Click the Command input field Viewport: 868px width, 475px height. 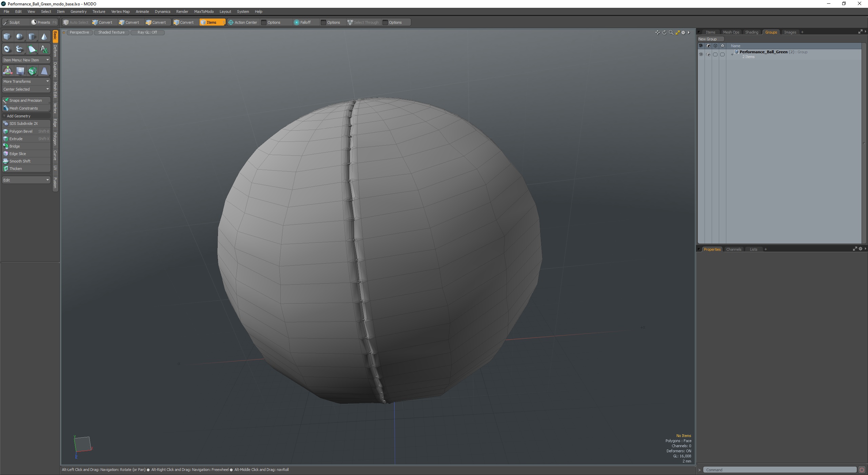tap(780, 470)
